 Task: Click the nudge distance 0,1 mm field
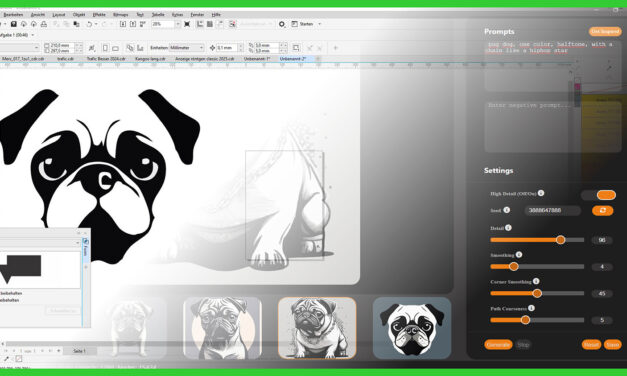[228, 48]
